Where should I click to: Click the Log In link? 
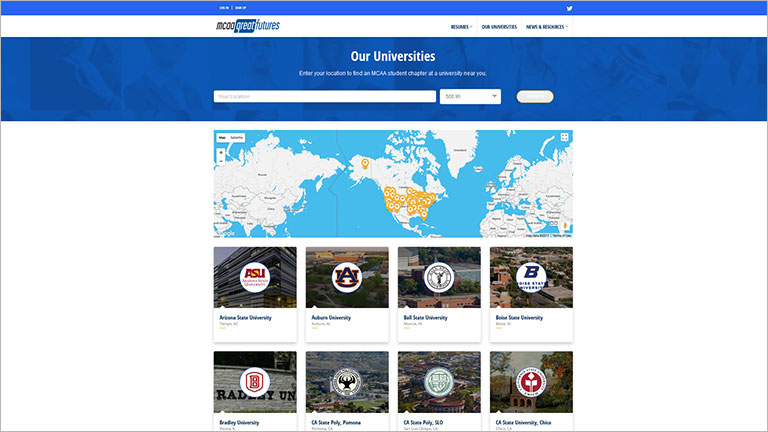[x=224, y=8]
